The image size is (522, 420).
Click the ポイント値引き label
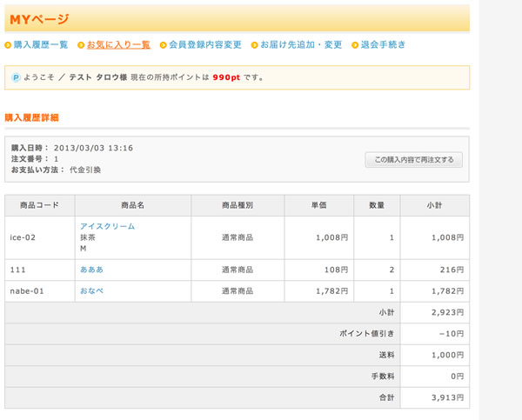click(x=367, y=334)
